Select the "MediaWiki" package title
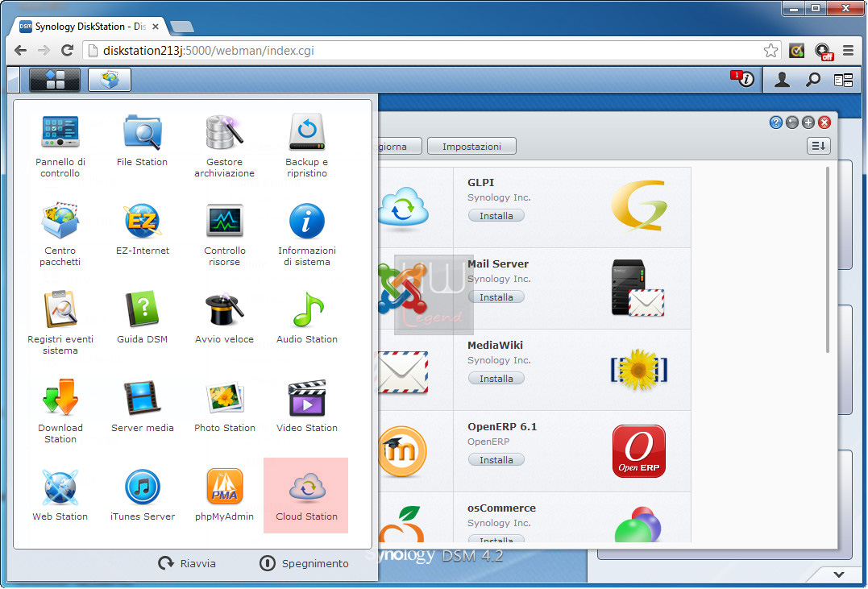Image resolution: width=868 pixels, height=589 pixels. coord(495,346)
